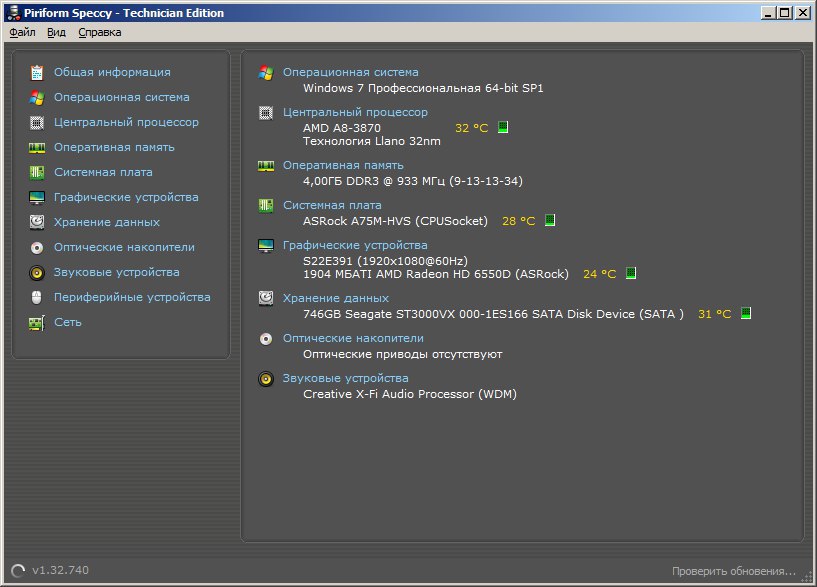Click the Центральный процессор heading link in summary
Screen dimensions: 817x587
[355, 113]
